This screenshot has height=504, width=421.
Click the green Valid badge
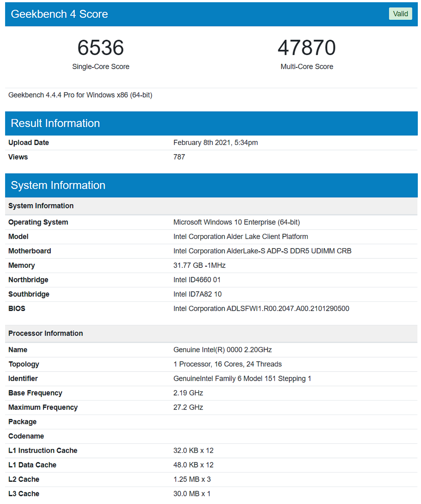(400, 14)
